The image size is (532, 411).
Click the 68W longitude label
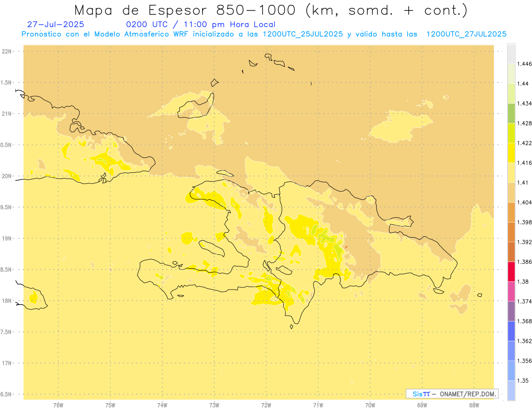tap(474, 405)
